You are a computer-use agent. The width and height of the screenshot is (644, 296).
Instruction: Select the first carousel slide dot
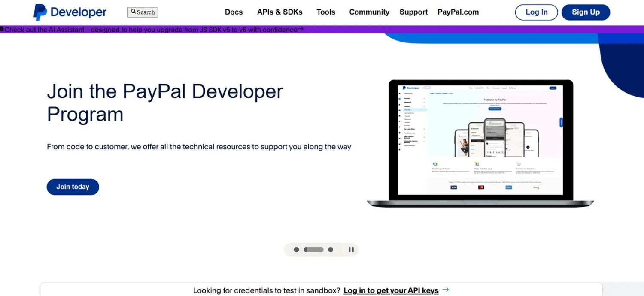coord(296,250)
